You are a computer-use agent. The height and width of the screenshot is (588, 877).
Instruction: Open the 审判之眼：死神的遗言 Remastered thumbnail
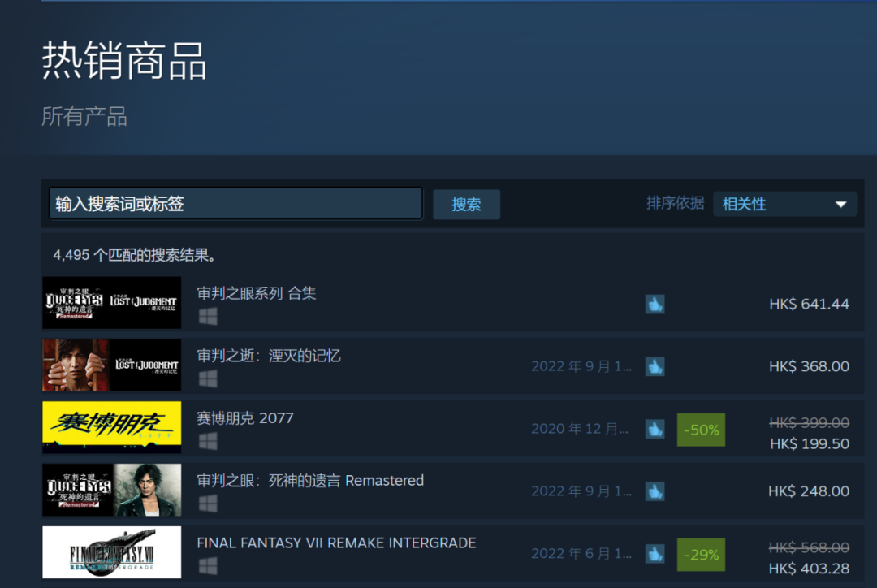[x=112, y=490]
